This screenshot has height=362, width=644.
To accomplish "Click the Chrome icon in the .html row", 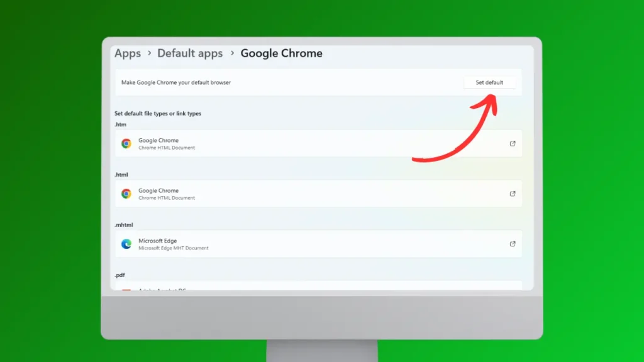I will click(x=126, y=194).
